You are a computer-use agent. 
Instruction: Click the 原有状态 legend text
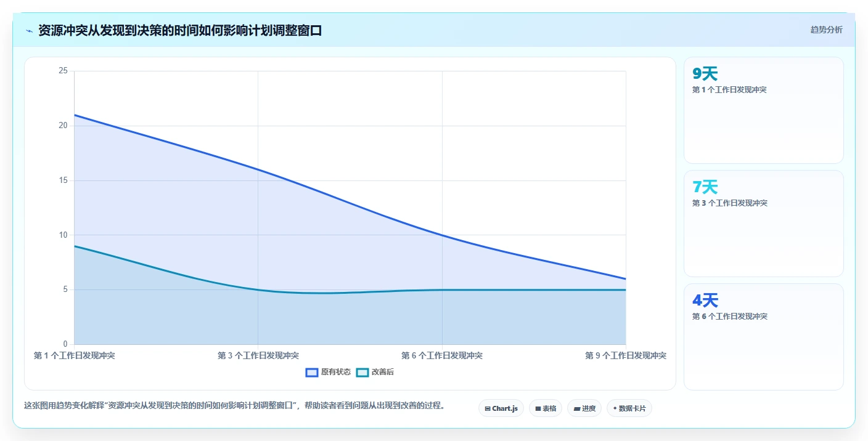[336, 372]
